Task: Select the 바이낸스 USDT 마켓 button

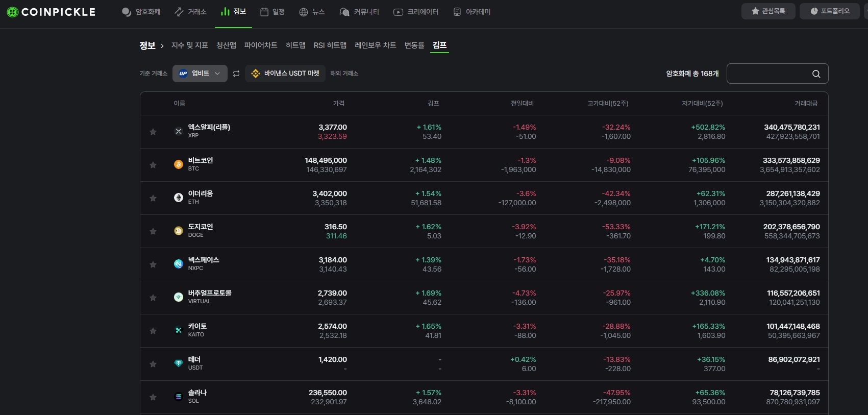Action: (285, 74)
